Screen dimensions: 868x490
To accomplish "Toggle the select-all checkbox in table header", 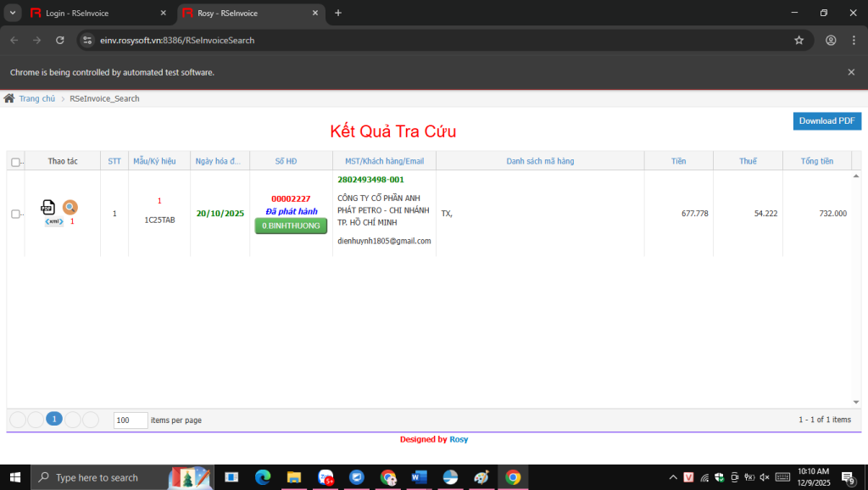I will [15, 162].
